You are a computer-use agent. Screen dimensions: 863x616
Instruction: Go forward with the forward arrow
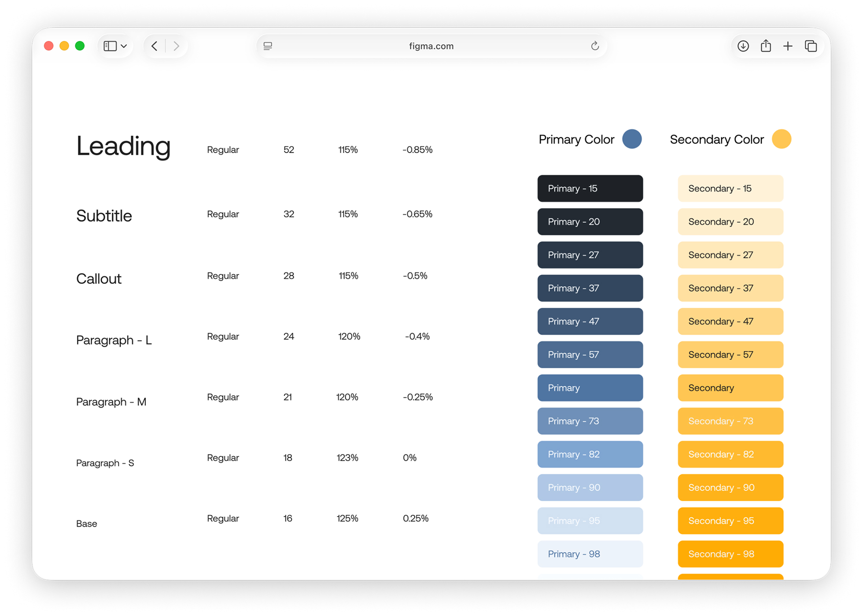[x=176, y=46]
